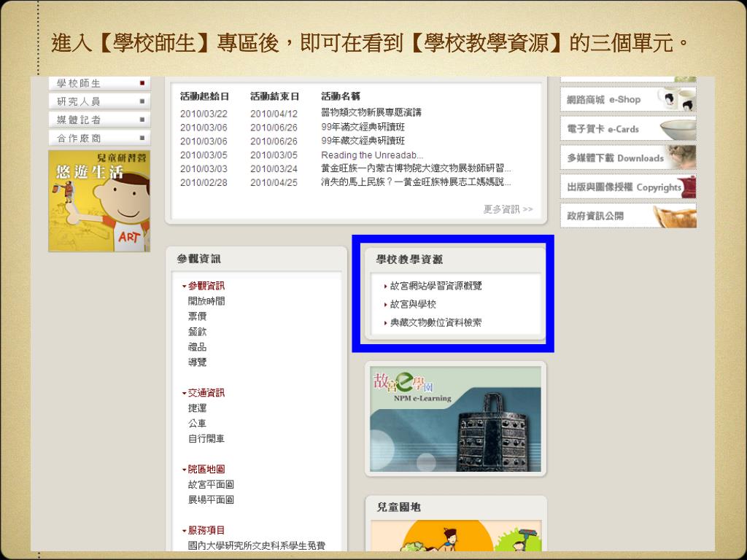Open the 政府資訊公開 banner
This screenshot has height=560, width=747.
point(628,216)
